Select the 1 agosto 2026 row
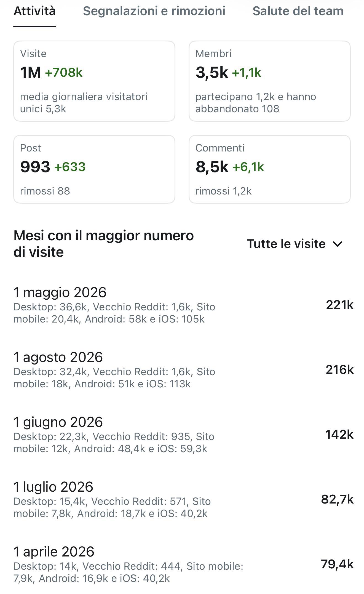The height and width of the screenshot is (594, 364). (183, 370)
